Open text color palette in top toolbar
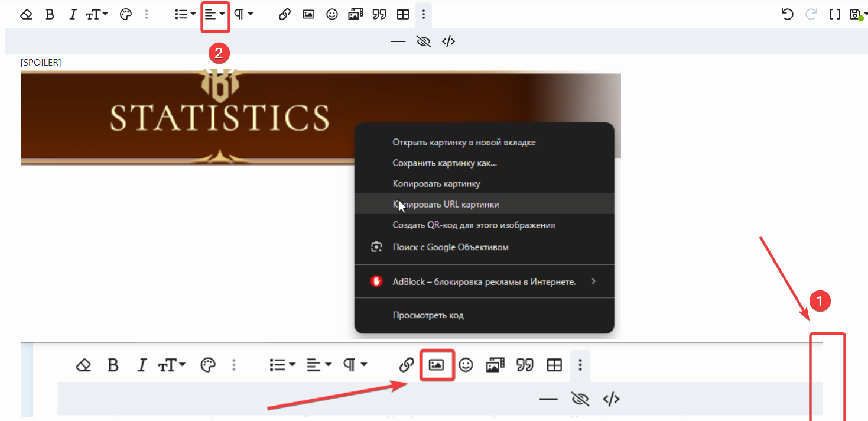 tap(125, 14)
